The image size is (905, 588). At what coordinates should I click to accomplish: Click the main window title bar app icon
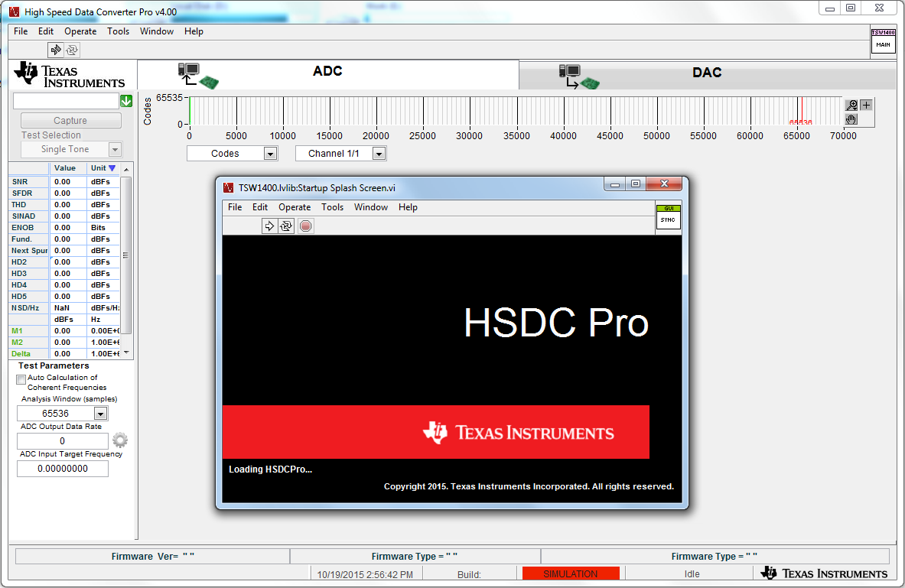(x=15, y=11)
